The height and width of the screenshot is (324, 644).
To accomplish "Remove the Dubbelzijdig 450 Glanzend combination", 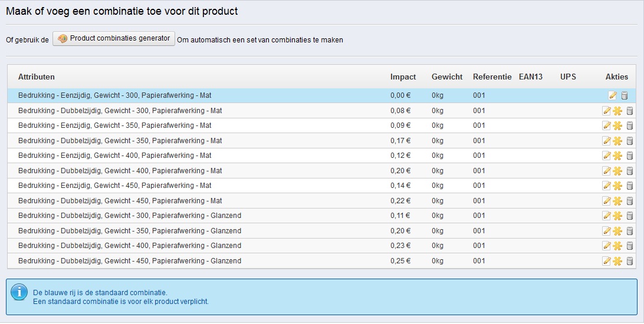I will (629, 261).
